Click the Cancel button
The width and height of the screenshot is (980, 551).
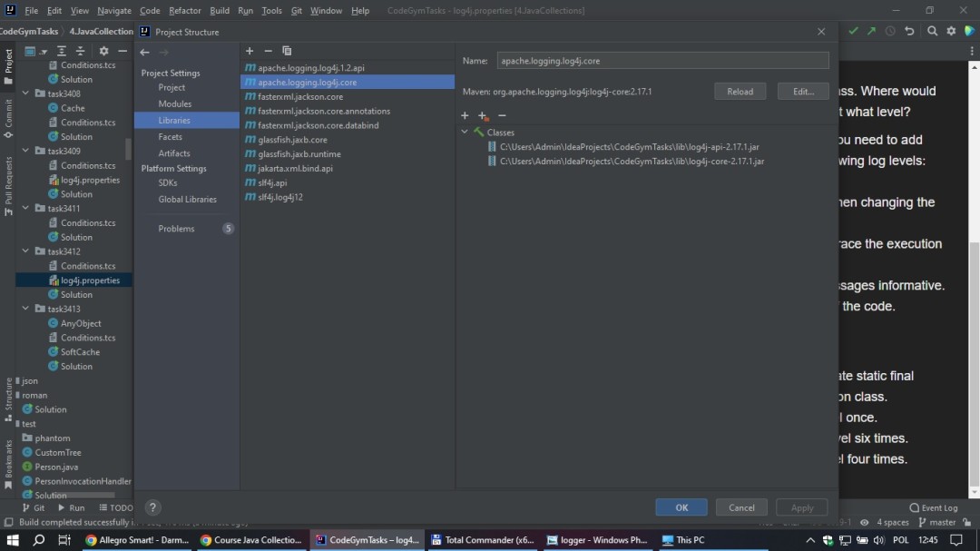tap(741, 507)
